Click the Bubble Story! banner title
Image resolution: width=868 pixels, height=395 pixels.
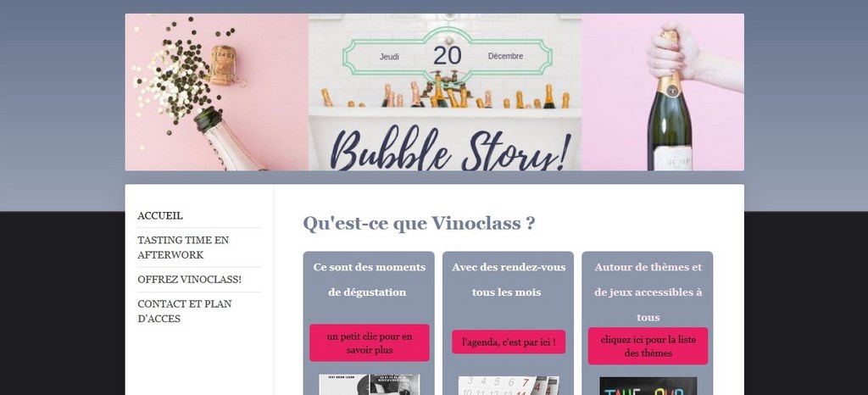click(451, 149)
